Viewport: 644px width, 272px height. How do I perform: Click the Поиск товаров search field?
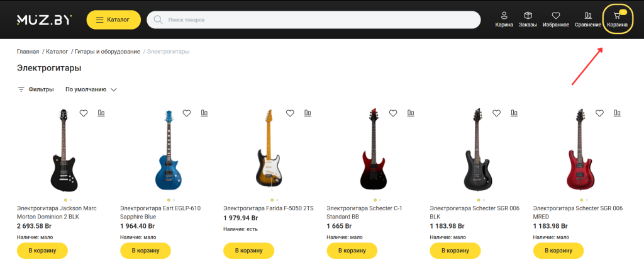pos(313,20)
